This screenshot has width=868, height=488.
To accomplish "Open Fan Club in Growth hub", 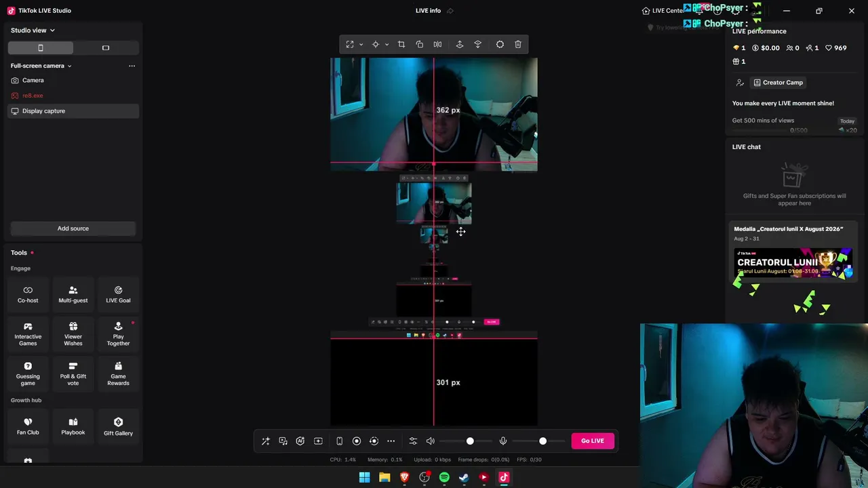I will pyautogui.click(x=28, y=426).
